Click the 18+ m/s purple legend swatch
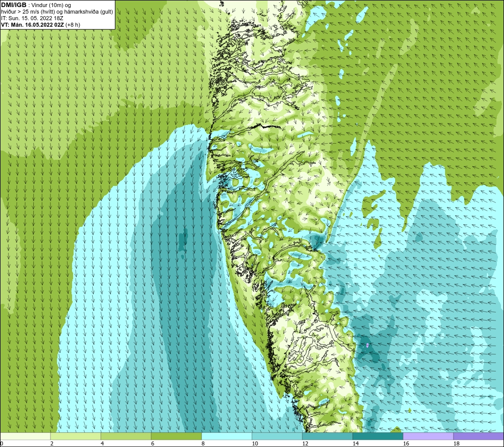This screenshot has width=504, height=447. (x=479, y=436)
